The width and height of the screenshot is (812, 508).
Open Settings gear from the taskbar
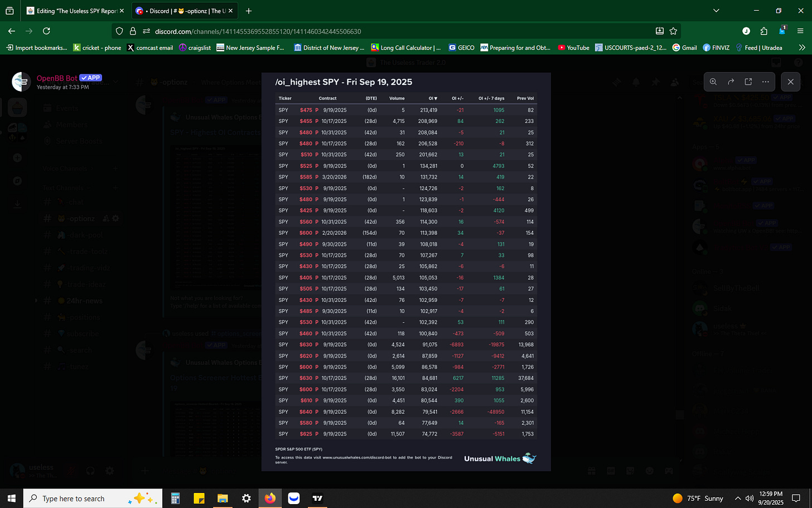tap(246, 498)
